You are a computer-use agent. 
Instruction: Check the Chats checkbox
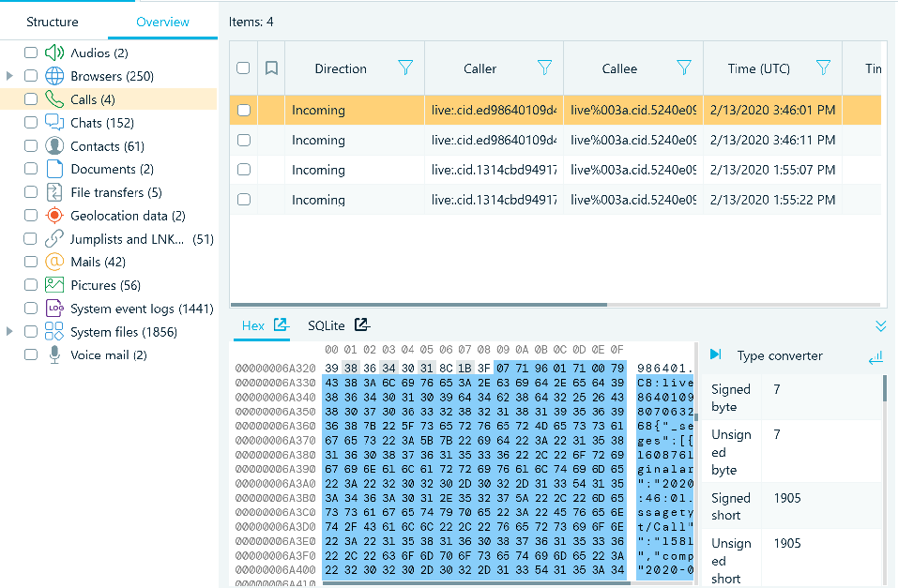(x=31, y=123)
